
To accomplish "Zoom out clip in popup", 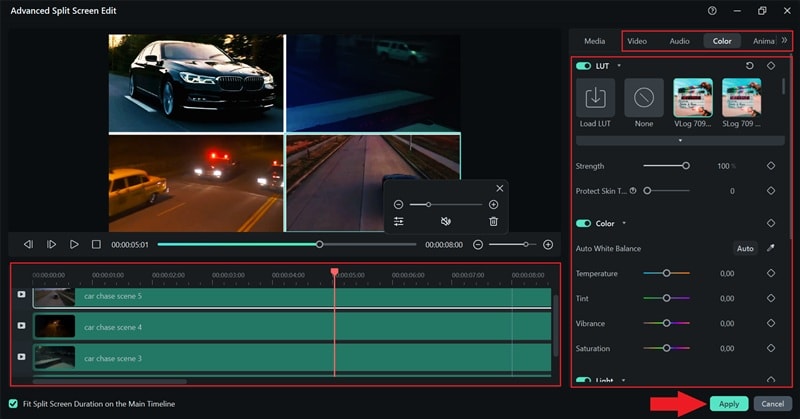I will pyautogui.click(x=398, y=205).
